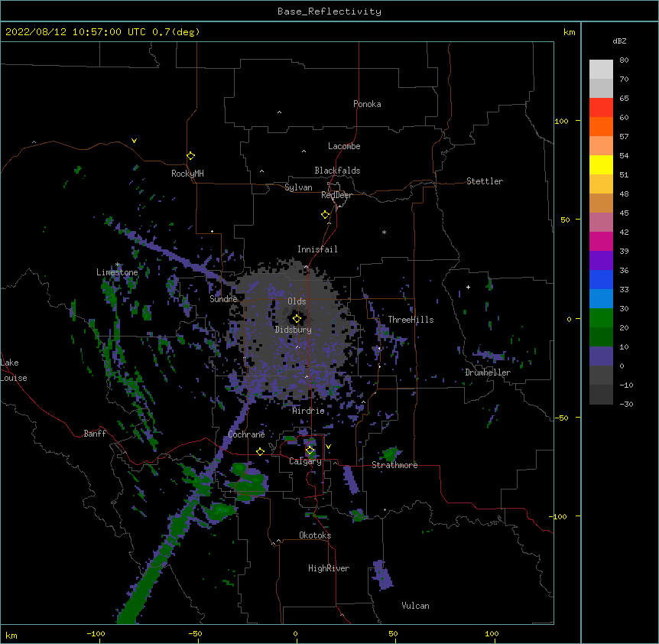
Task: Pick the yellow diamond marker below Cochrane
Action: pyautogui.click(x=260, y=451)
